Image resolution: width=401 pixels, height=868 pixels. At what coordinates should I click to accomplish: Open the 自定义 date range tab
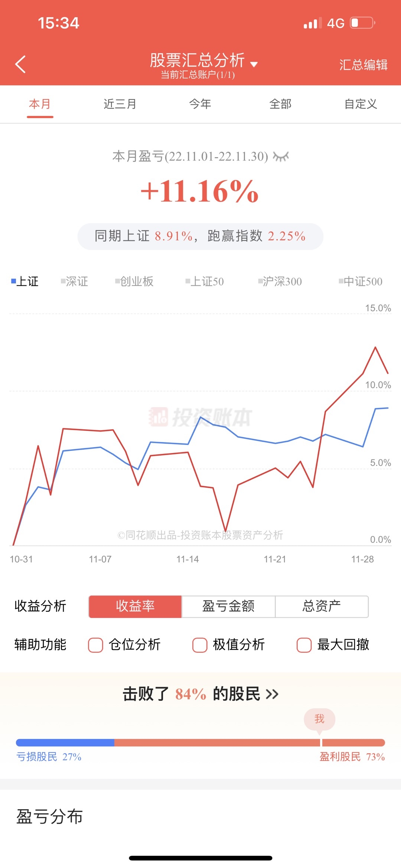pyautogui.click(x=361, y=104)
